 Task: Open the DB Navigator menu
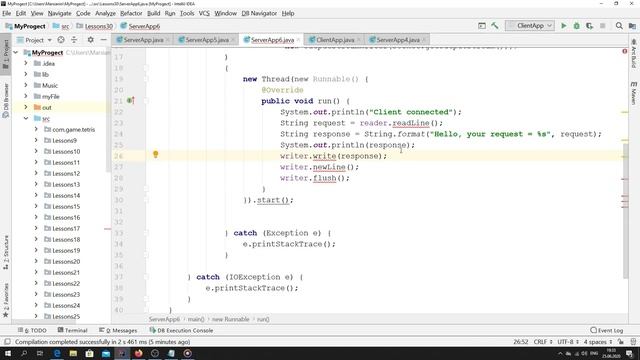click(259, 13)
